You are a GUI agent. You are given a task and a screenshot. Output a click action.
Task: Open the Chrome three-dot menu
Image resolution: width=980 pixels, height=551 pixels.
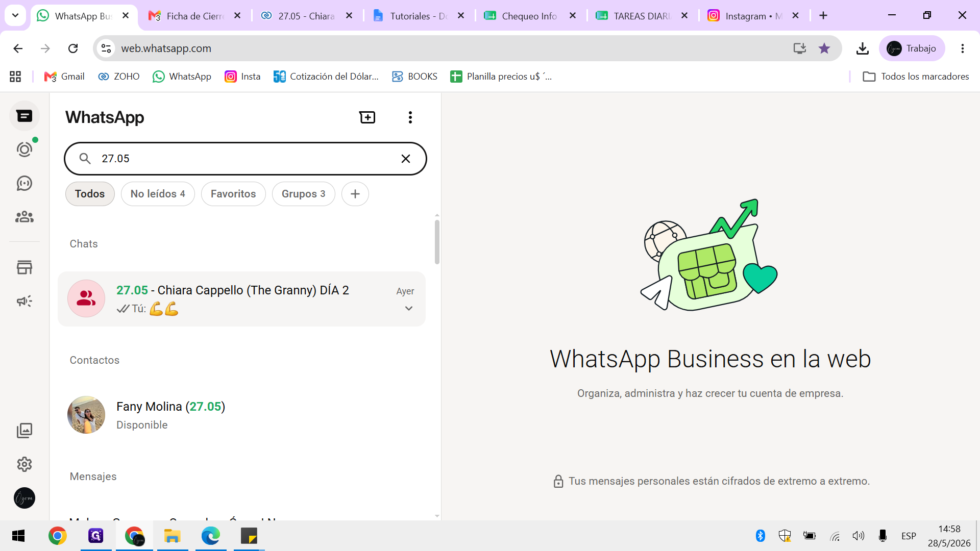tap(963, 48)
